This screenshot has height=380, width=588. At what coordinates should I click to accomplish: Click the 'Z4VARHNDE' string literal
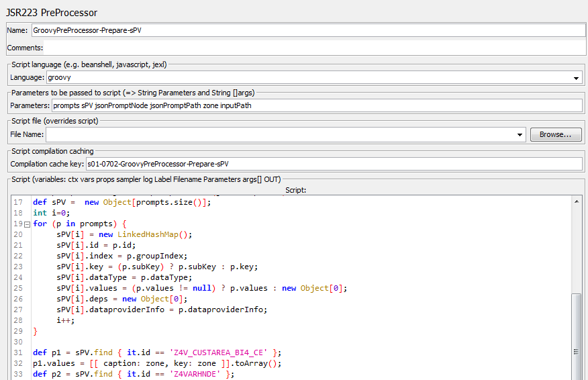195,374
